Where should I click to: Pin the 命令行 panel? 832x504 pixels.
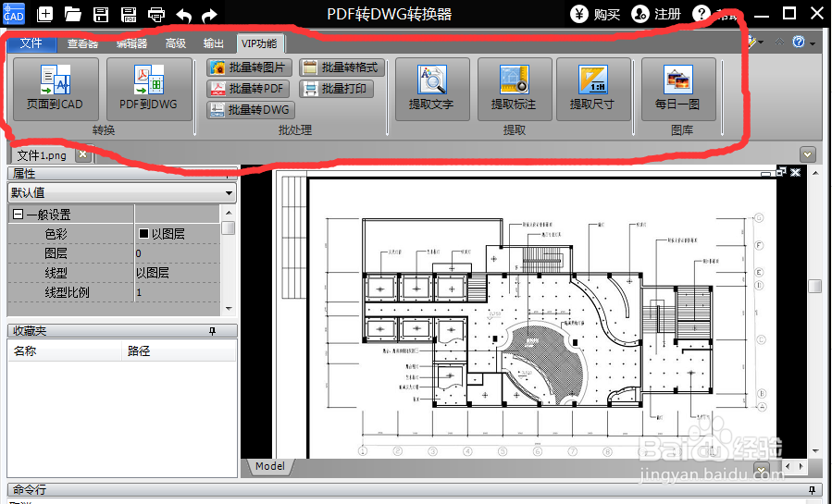[x=812, y=489]
